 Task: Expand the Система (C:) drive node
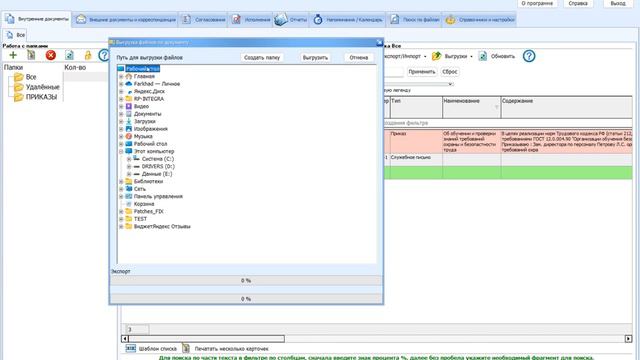(x=129, y=159)
